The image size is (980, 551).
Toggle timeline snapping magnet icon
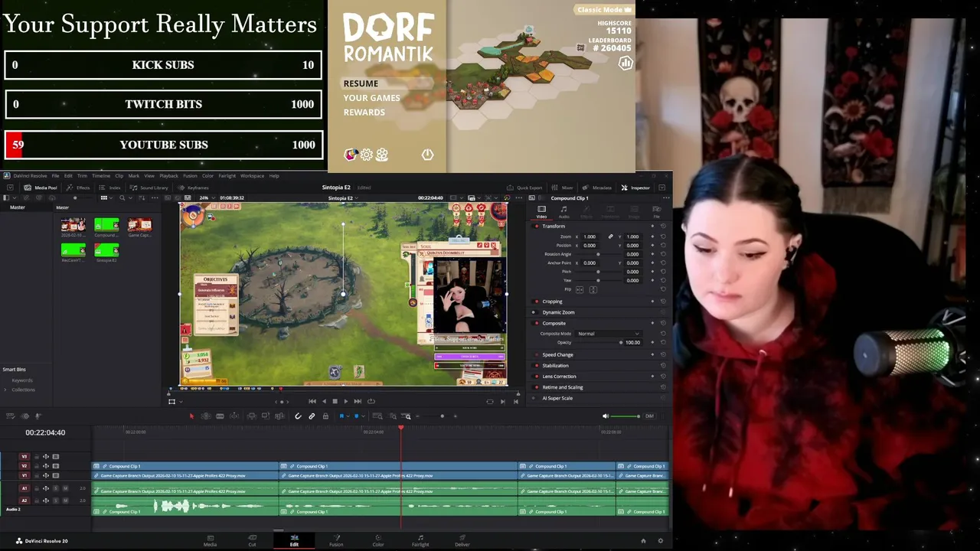coord(298,416)
